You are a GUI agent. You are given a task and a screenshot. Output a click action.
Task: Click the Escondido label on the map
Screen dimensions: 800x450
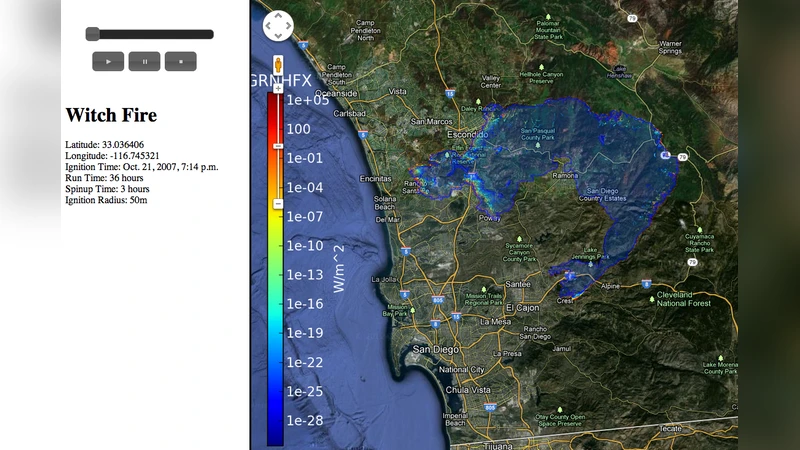coord(465,133)
